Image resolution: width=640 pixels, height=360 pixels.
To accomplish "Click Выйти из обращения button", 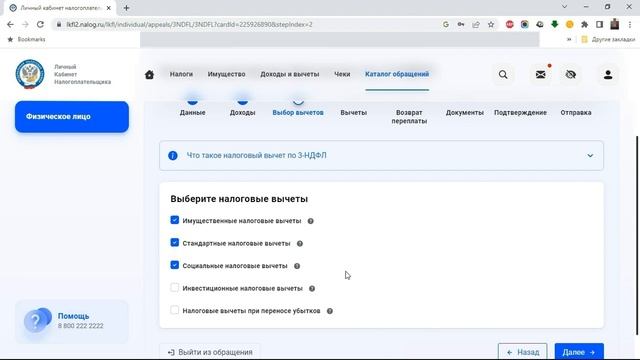I will pos(210,352).
